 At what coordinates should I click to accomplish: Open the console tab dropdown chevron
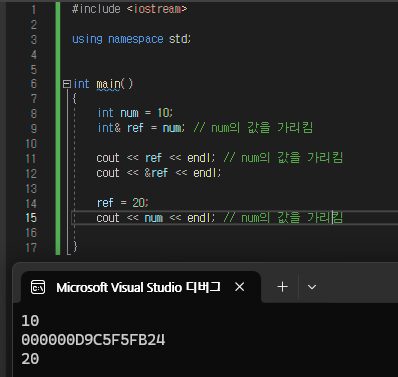pyautogui.click(x=312, y=287)
